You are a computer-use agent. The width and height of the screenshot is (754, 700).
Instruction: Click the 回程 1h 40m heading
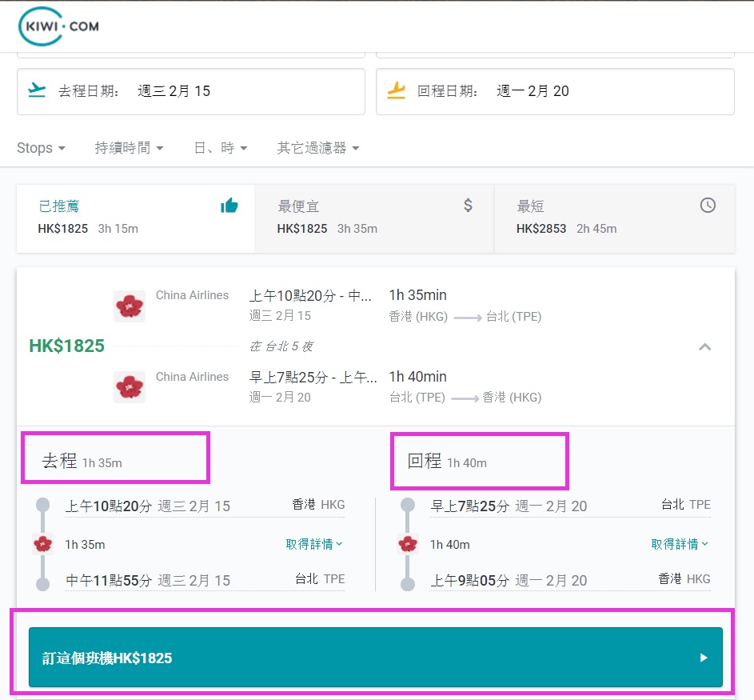click(x=447, y=461)
